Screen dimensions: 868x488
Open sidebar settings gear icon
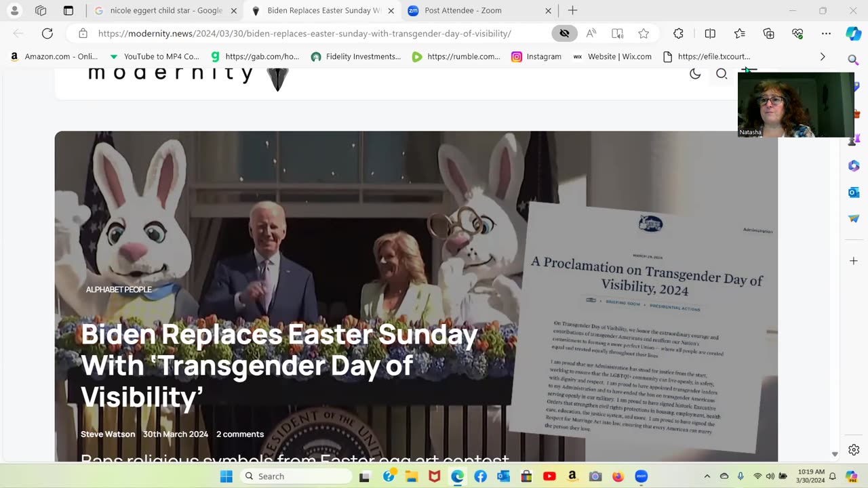click(854, 450)
